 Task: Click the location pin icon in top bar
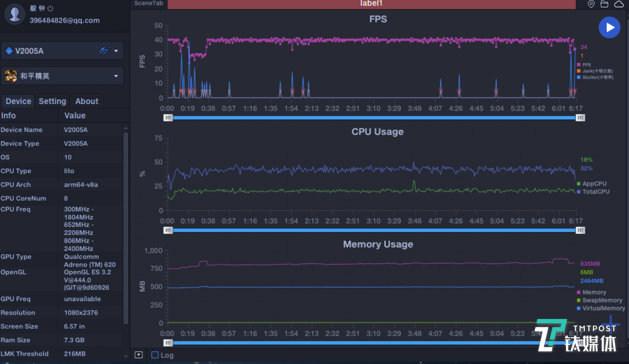pos(591,4)
